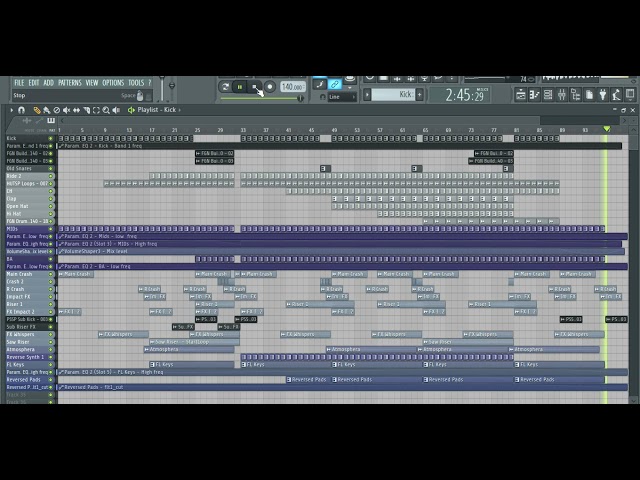Click the pause playback button
Image resolution: width=640 pixels, height=480 pixels.
click(x=240, y=87)
